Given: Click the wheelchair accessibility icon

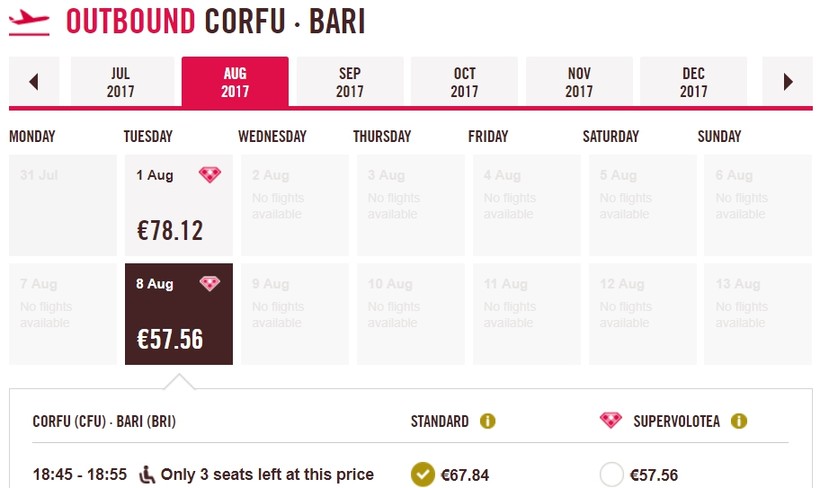Looking at the screenshot, I should (146, 474).
